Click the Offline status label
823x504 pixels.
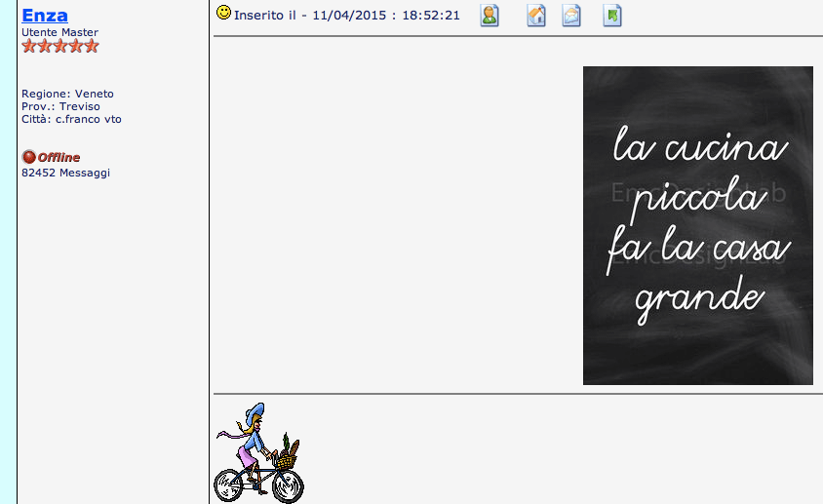coord(59,157)
